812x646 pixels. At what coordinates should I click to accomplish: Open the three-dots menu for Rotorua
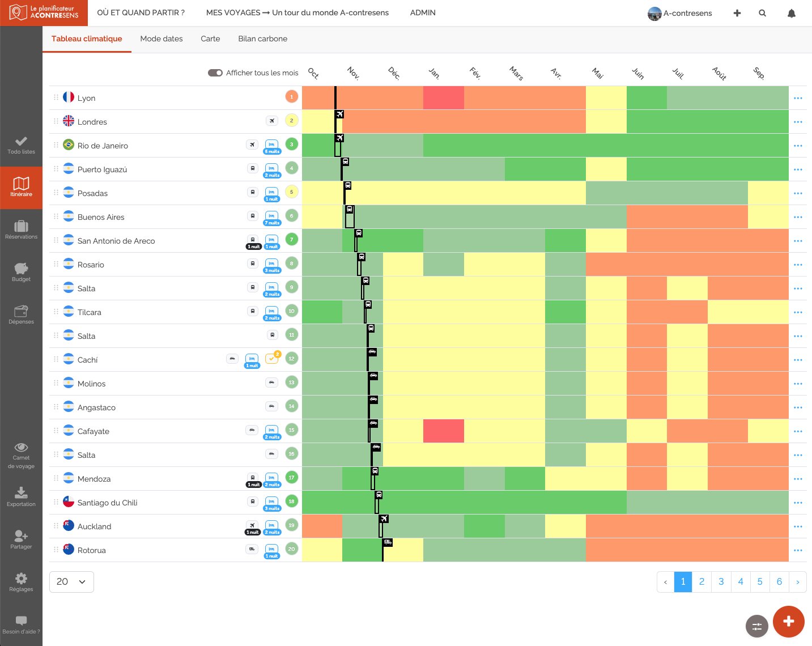798,550
